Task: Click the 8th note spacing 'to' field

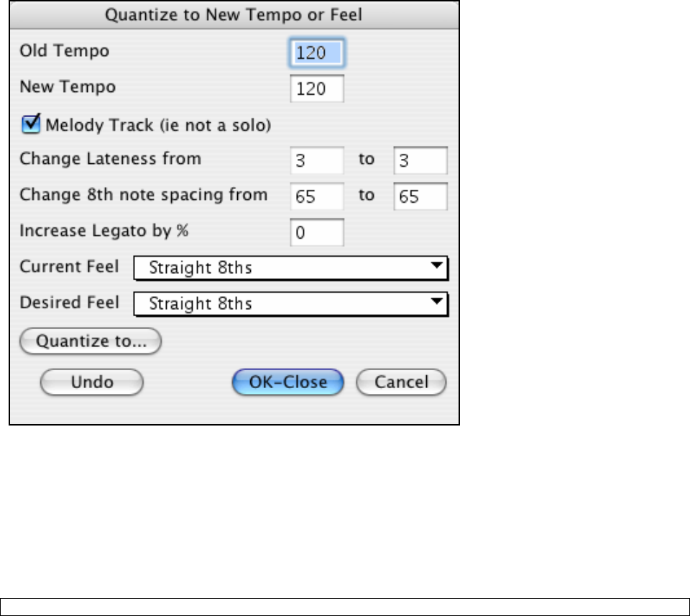Action: click(x=420, y=196)
